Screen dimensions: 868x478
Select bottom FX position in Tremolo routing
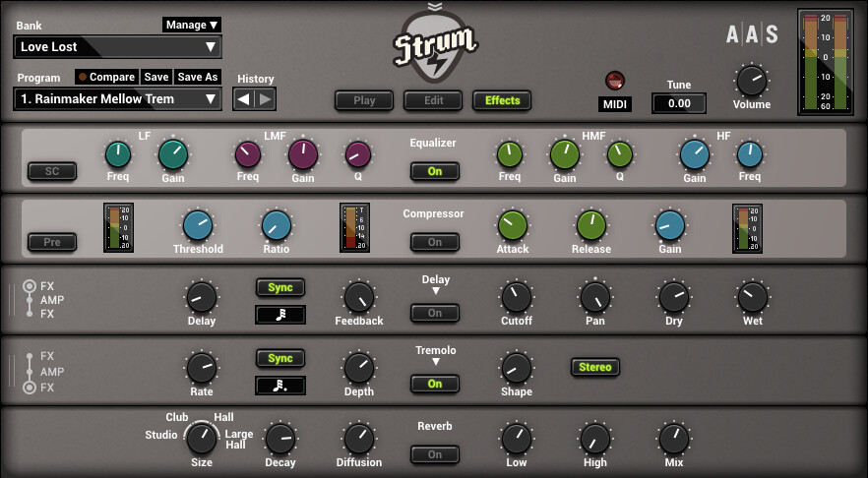point(30,388)
